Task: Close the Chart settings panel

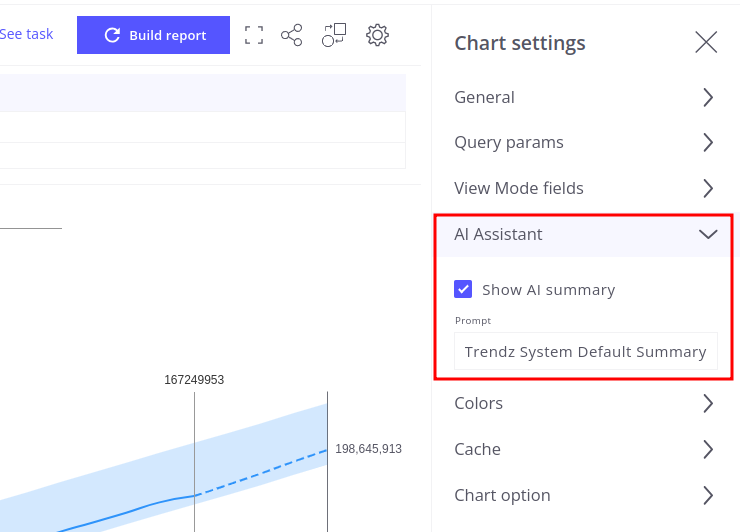Action: tap(706, 42)
